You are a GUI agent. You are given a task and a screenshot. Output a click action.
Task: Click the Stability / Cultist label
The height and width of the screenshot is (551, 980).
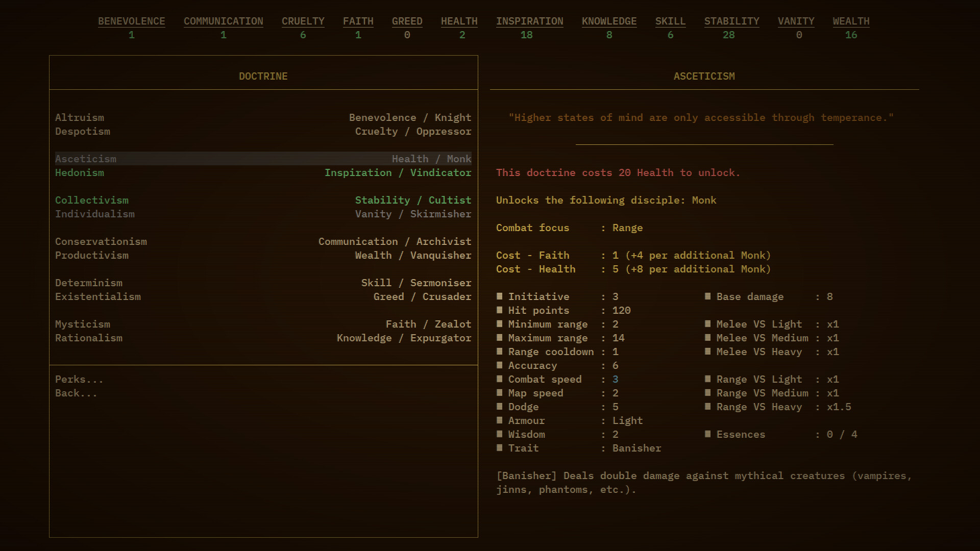413,200
